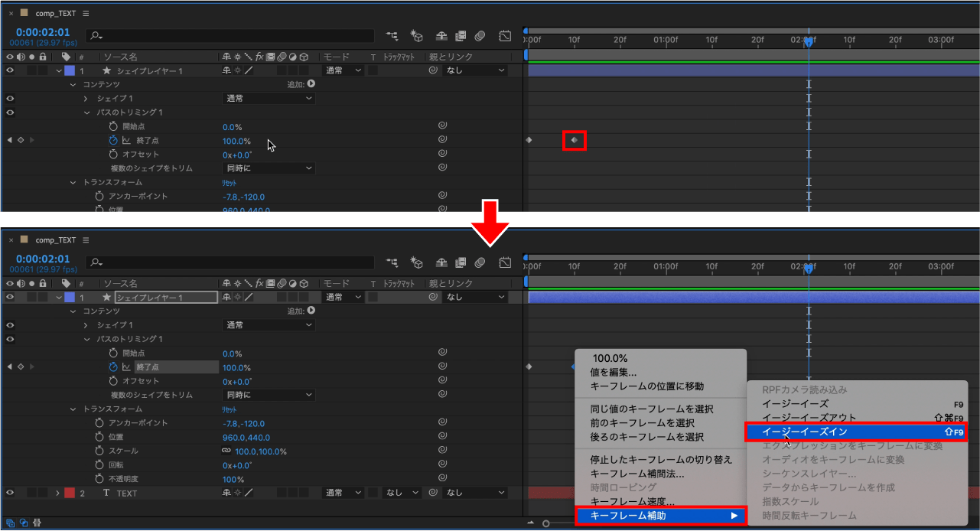Open シェイプ1 通常 blend dropdown in lower panel
Viewport: 980px width, 531px height.
pyautogui.click(x=269, y=325)
